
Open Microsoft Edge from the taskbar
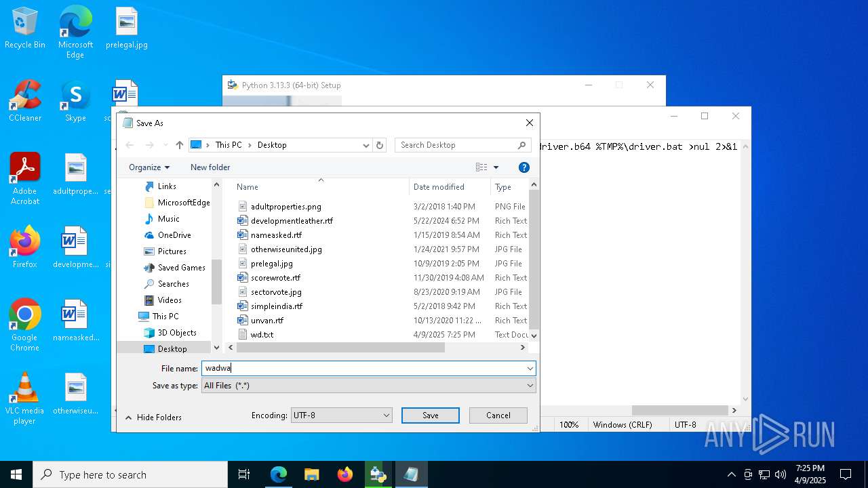[279, 474]
